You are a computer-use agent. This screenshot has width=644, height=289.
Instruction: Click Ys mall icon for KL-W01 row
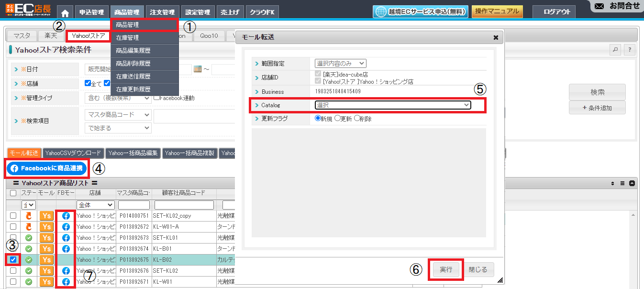coord(46,282)
